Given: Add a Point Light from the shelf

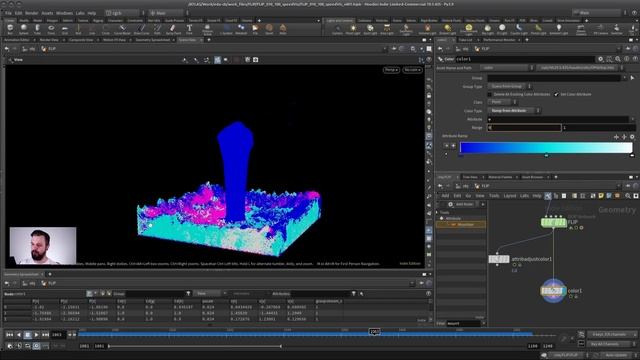Looking at the screenshot, I should (x=353, y=29).
